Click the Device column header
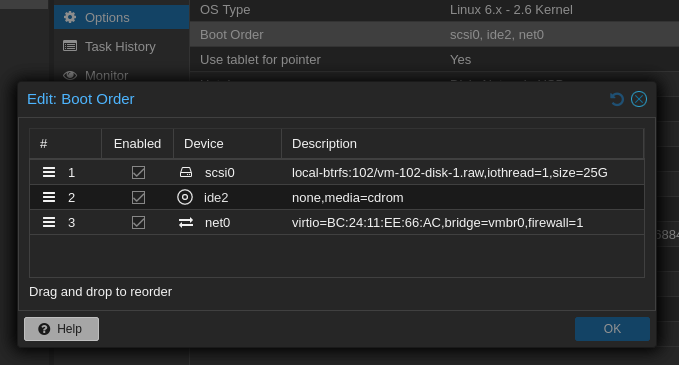 pyautogui.click(x=227, y=144)
